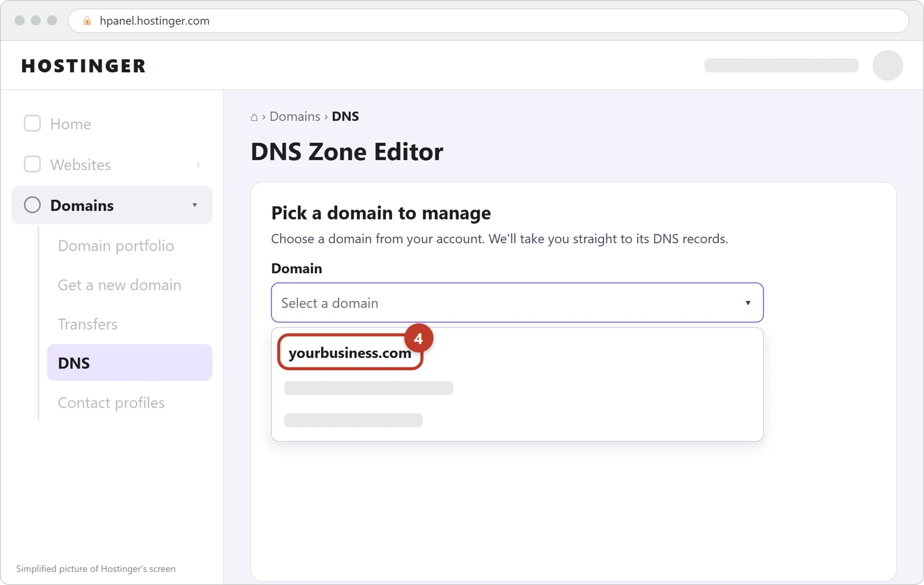Open the Transfers page
This screenshot has width=924, height=585.
point(88,324)
